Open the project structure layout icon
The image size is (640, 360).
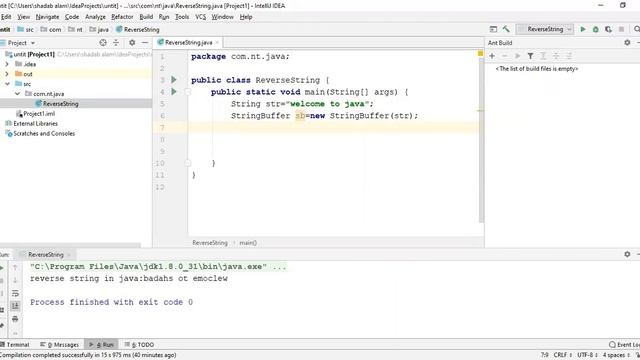493,29
